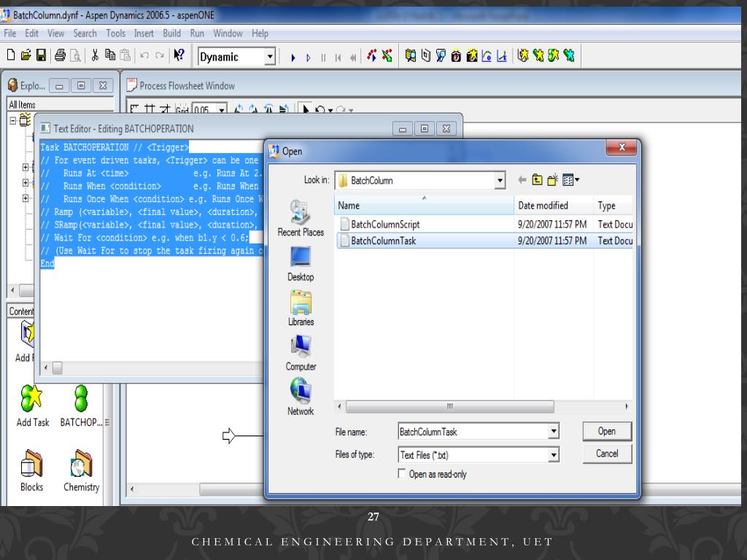
Task: Click the Open file folder icon in the toolbar
Action: point(26,55)
